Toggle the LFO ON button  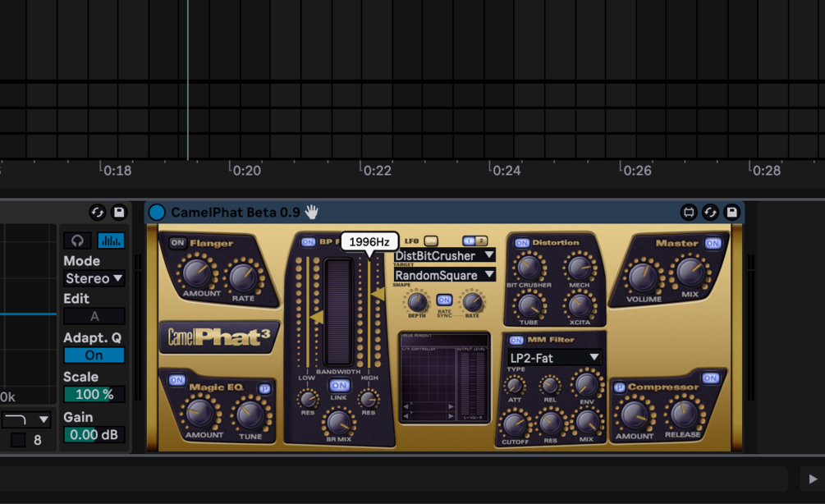431,241
